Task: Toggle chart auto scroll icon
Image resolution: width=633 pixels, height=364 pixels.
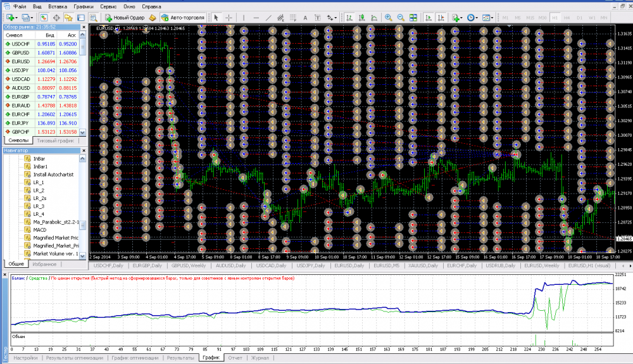Action: click(x=429, y=17)
